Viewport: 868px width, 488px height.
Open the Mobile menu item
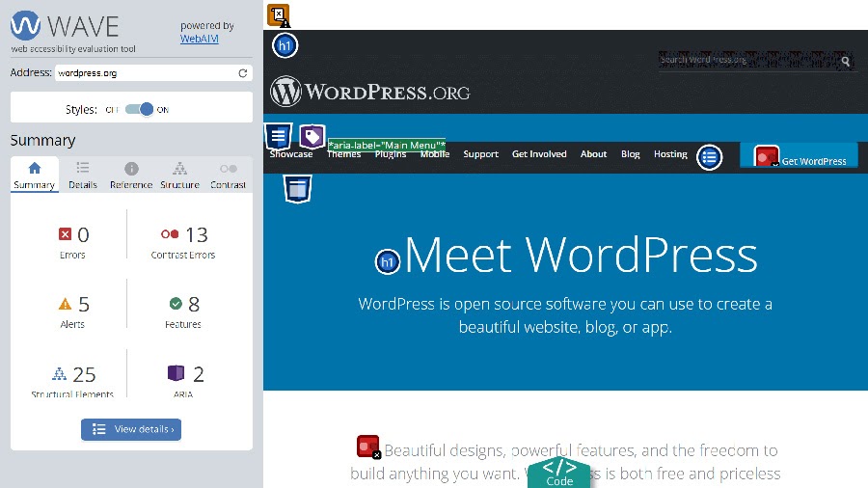click(x=435, y=154)
